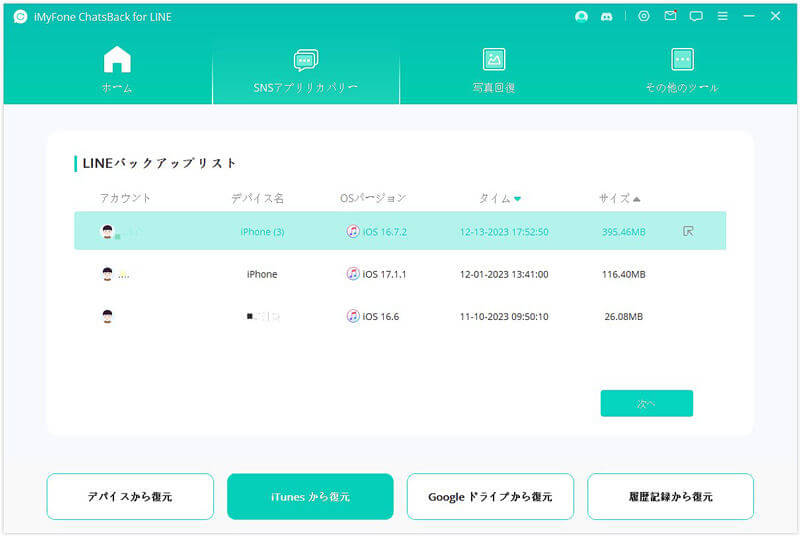
Task: Select avatar in the iOS 17.1.1 row
Action: [x=107, y=274]
